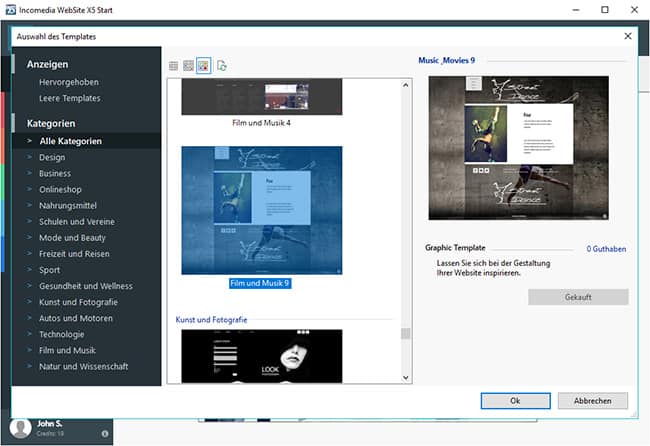Open the Business category

click(55, 173)
